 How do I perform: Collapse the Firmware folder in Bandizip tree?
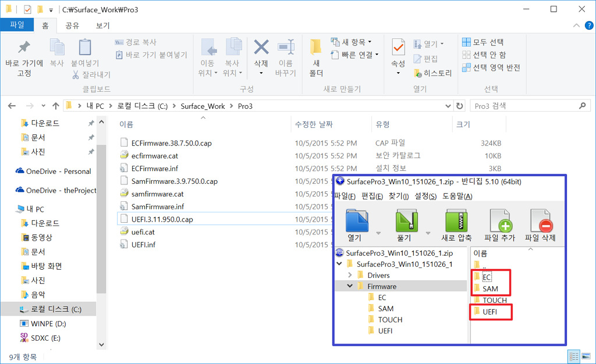[350, 286]
